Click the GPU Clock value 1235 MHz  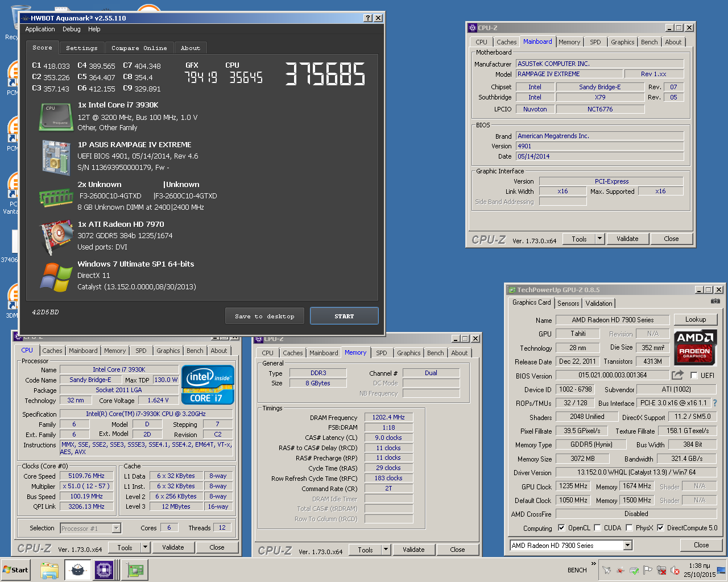coord(573,487)
